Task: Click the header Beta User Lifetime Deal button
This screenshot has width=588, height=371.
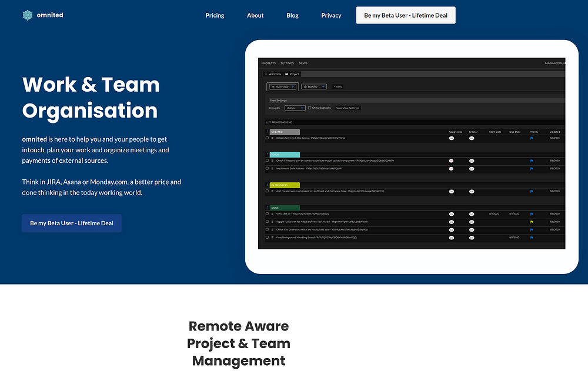Action: point(406,15)
